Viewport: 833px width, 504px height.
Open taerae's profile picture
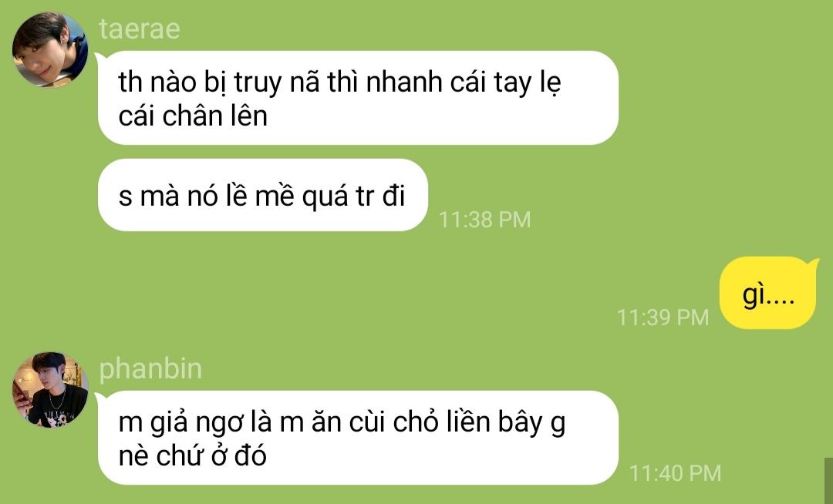tap(50, 49)
